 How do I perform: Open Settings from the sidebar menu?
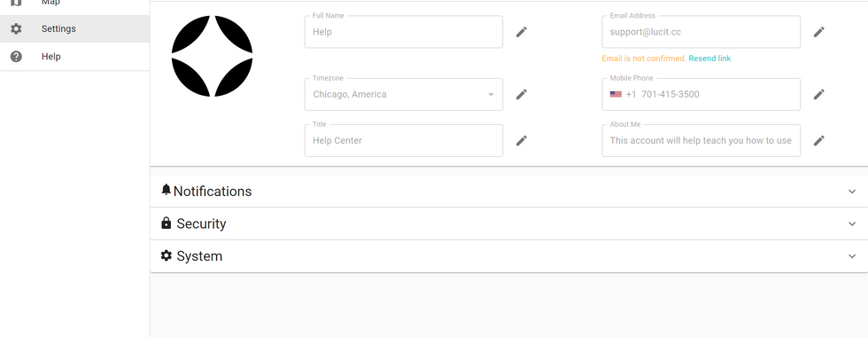[x=74, y=28]
